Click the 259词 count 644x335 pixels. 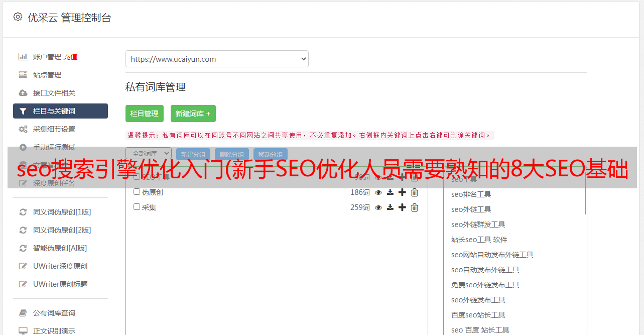pos(360,207)
